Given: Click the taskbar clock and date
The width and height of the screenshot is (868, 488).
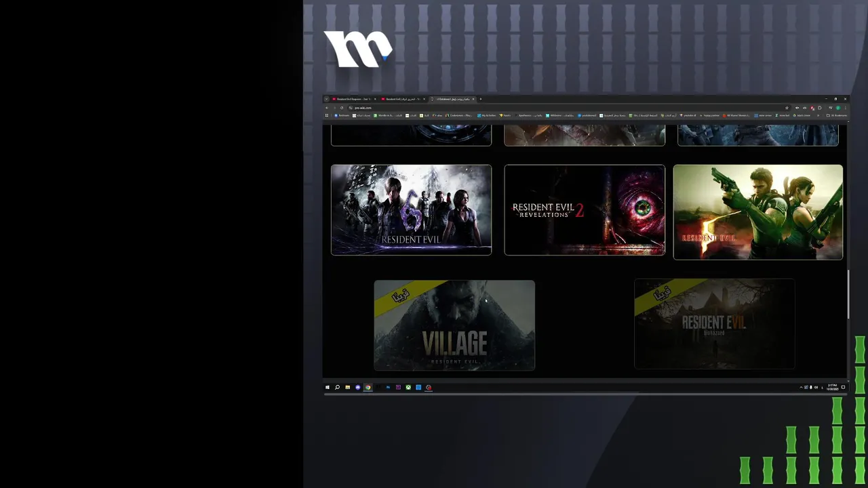Looking at the screenshot, I should pos(832,388).
